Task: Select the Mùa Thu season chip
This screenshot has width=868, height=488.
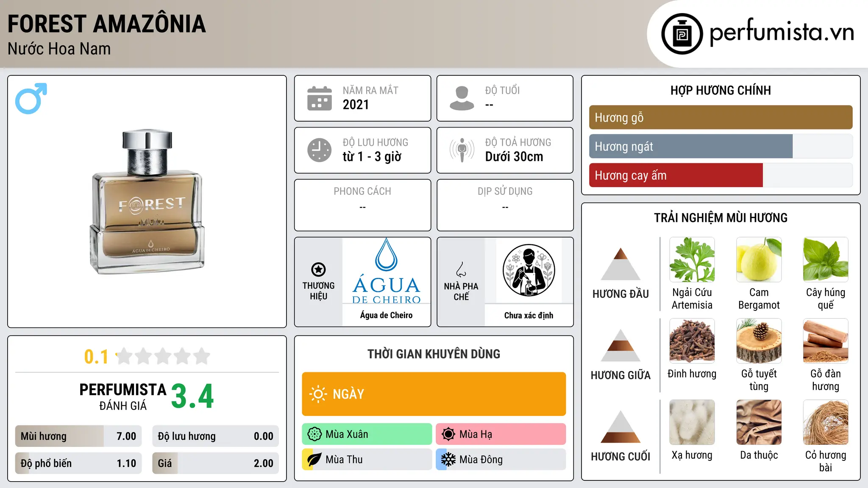Action: 367,460
